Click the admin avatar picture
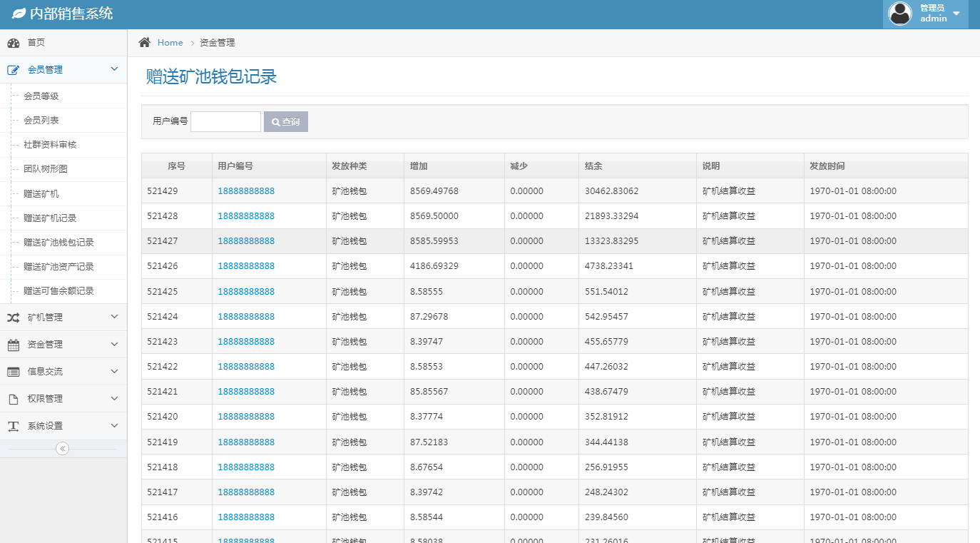980x543 pixels. (x=900, y=14)
